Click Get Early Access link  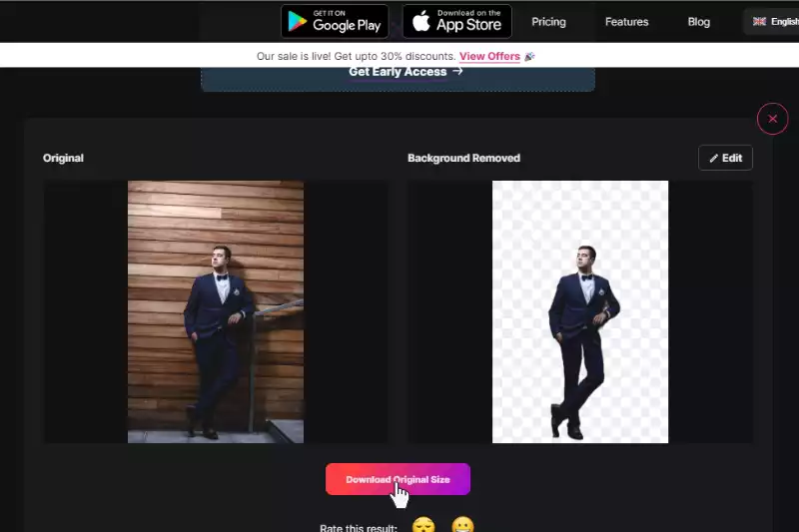[405, 72]
